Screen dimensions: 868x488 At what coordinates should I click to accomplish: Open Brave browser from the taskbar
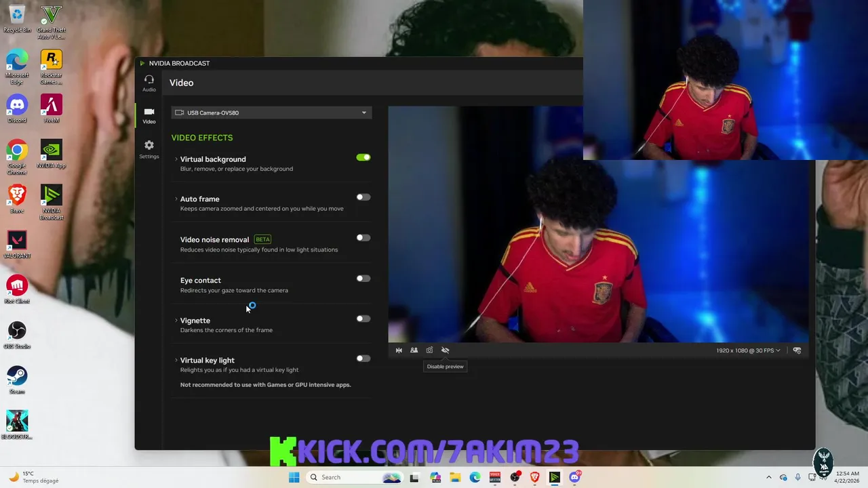(x=535, y=477)
